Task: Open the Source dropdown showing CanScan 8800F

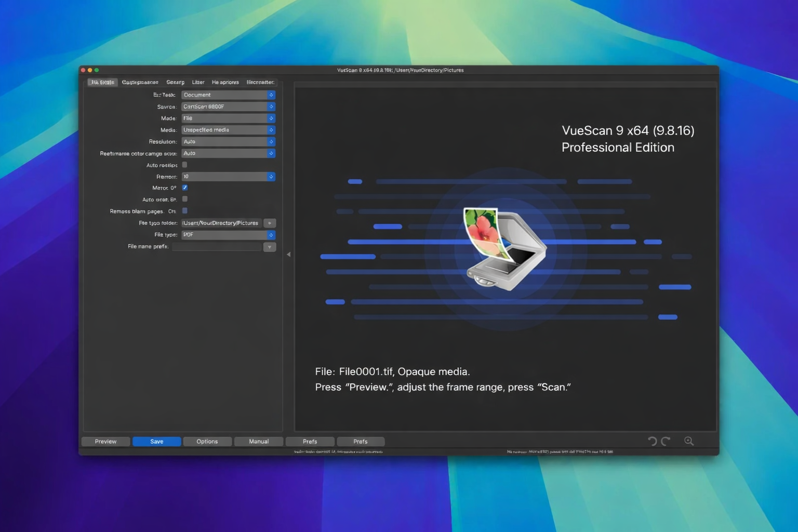Action: tap(228, 107)
